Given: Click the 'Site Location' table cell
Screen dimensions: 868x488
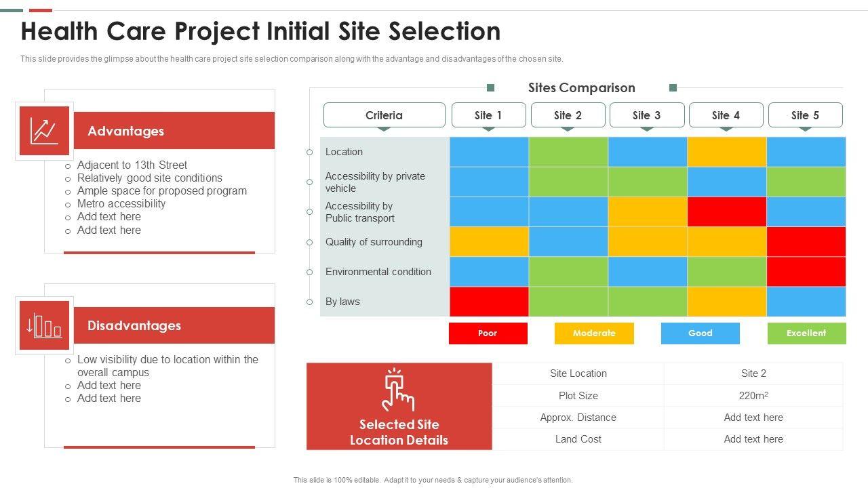Looking at the screenshot, I should coord(578,373).
